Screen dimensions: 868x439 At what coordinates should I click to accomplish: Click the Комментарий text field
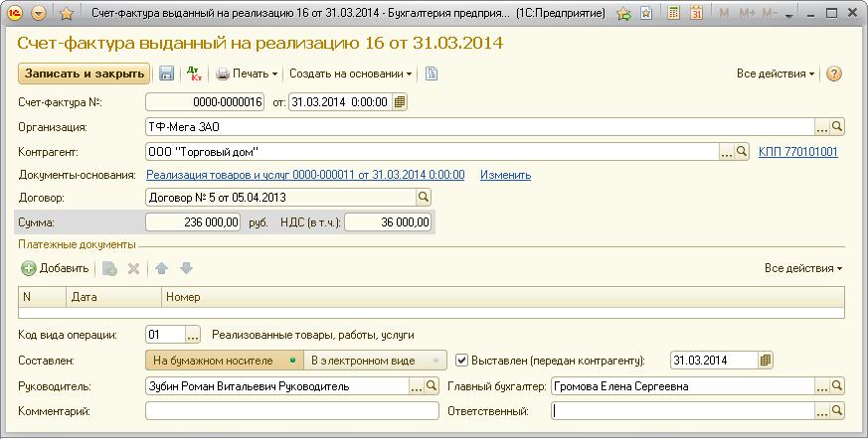[291, 411]
